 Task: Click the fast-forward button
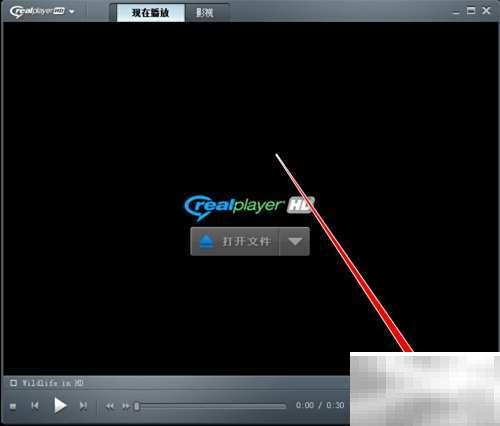126,406
